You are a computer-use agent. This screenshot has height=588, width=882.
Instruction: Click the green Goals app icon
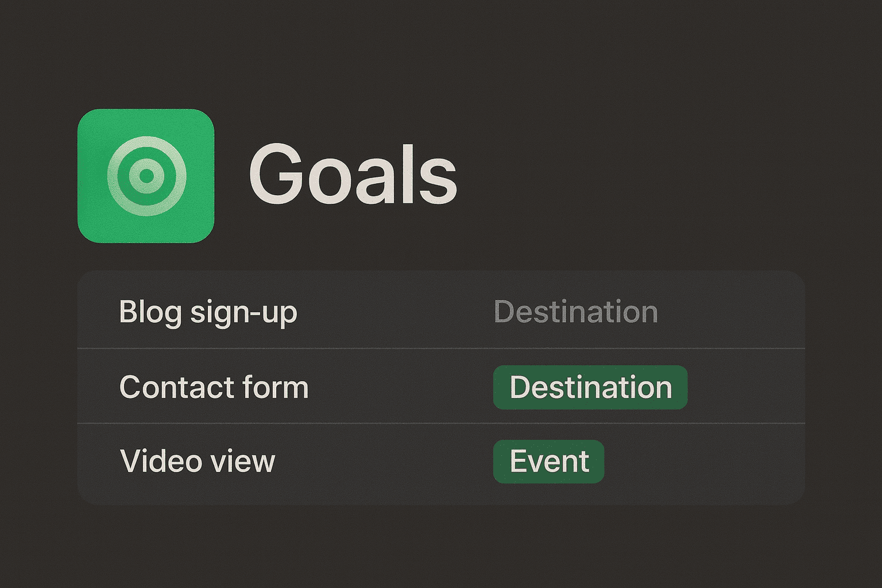pyautogui.click(x=146, y=176)
